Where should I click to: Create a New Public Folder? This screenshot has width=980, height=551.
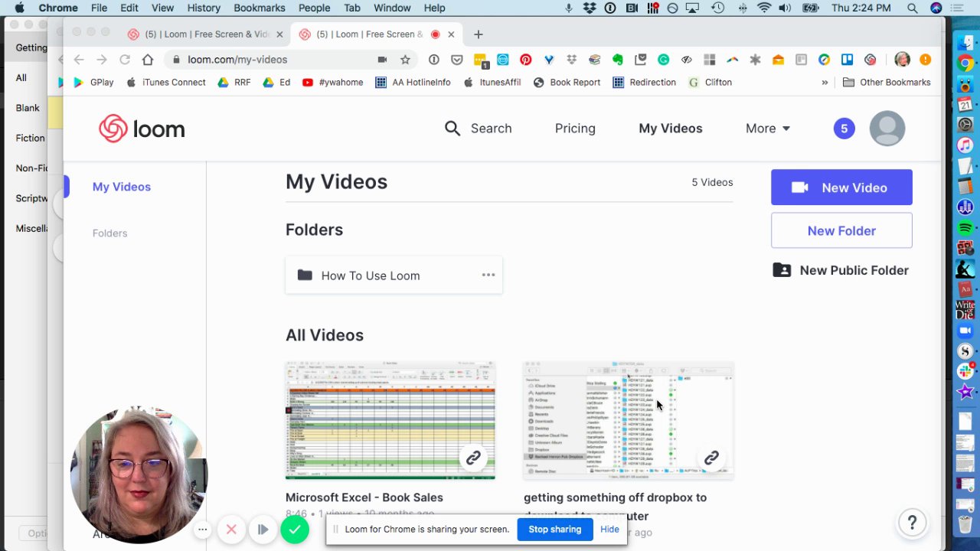[841, 270]
